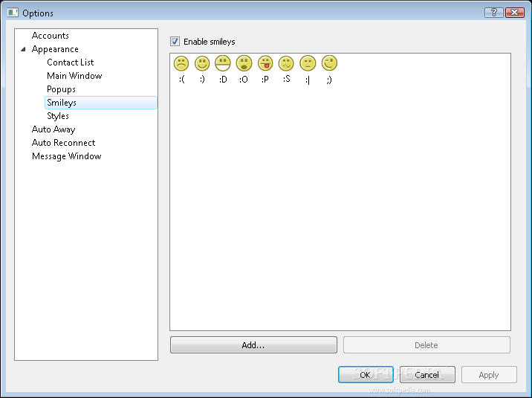Select the sad face :( smiley
This screenshot has width=532, height=398.
[181, 63]
